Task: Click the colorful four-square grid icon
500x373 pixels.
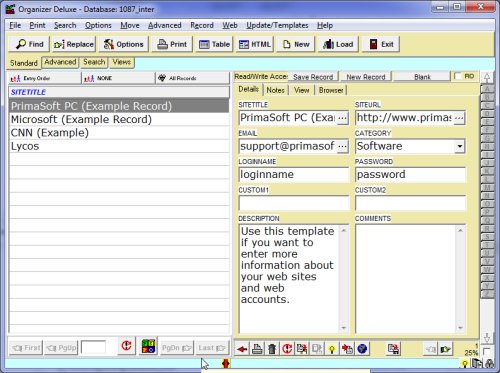Action: [x=148, y=346]
